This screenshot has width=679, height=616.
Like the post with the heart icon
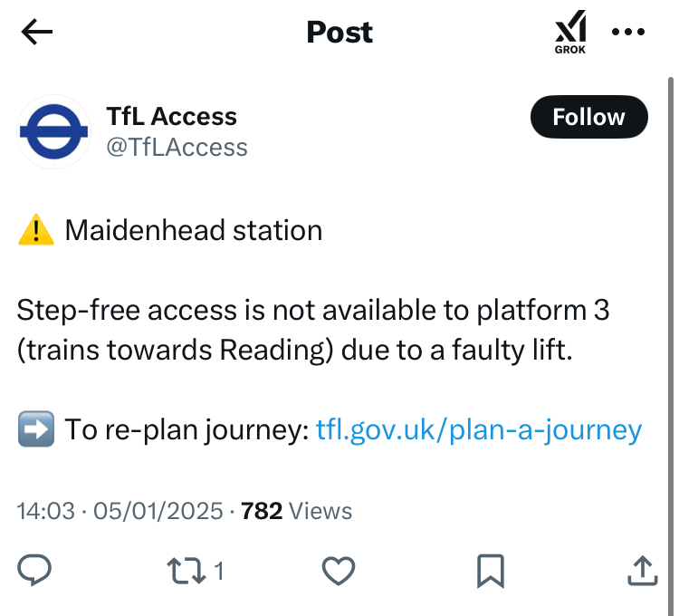(339, 570)
